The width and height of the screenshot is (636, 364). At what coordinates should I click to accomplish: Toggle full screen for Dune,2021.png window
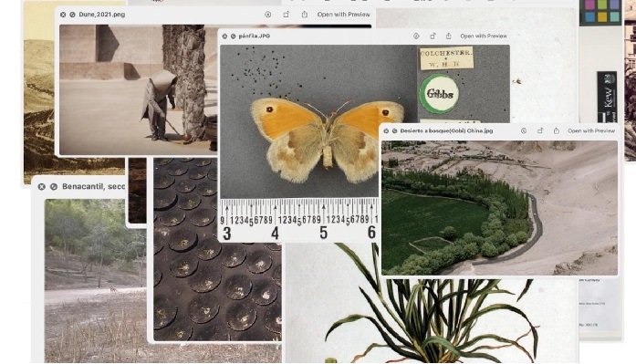click(x=72, y=15)
